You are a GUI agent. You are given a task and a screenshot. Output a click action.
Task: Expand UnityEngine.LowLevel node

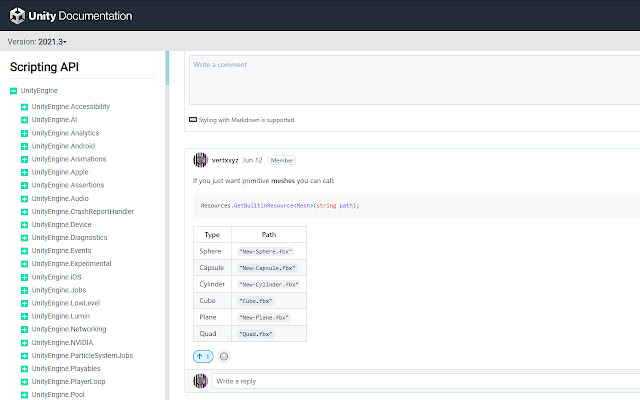tap(24, 303)
